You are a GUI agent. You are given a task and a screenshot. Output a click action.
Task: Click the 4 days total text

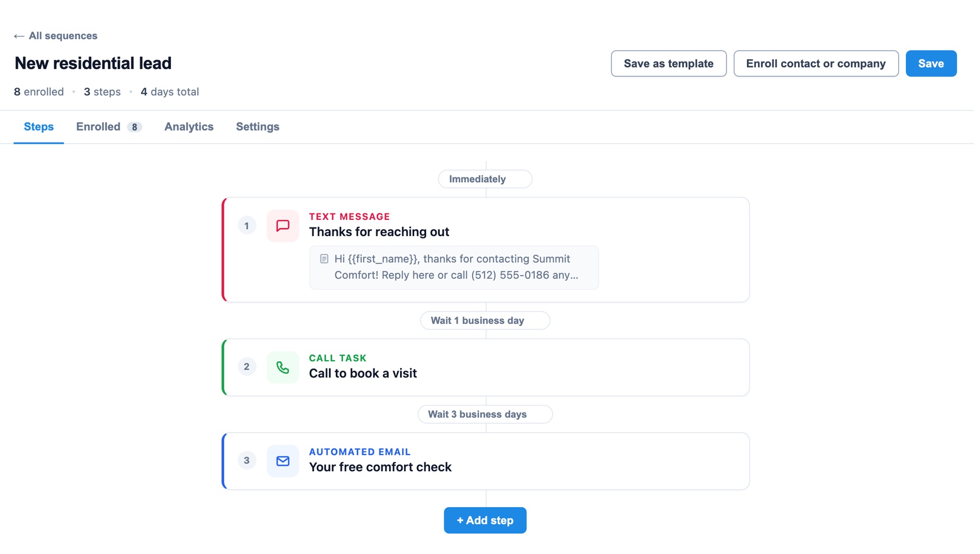[170, 92]
